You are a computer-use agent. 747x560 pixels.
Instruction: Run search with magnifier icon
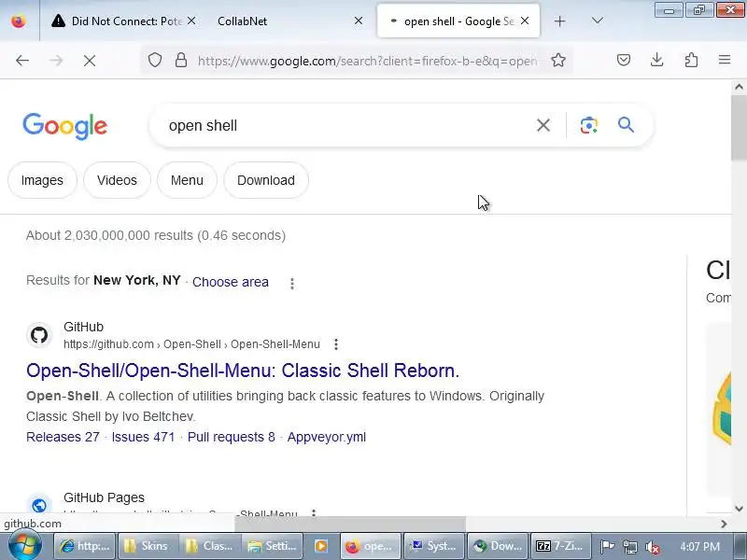pos(626,125)
